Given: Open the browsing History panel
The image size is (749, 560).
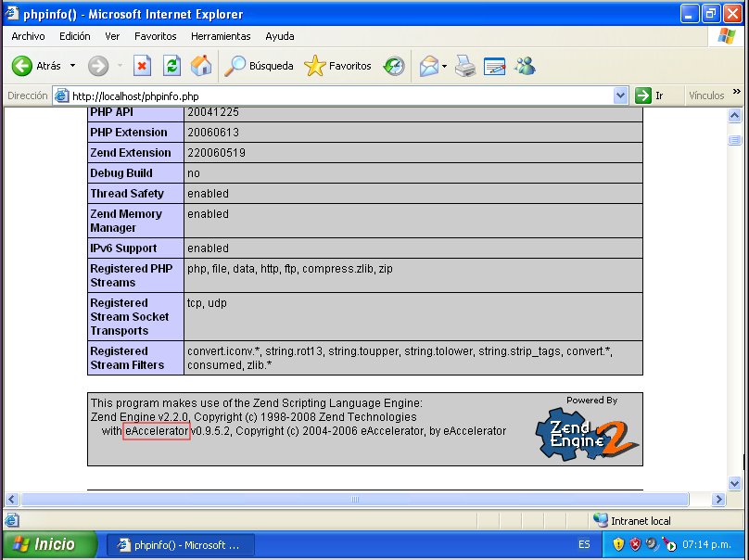Looking at the screenshot, I should tap(393, 66).
